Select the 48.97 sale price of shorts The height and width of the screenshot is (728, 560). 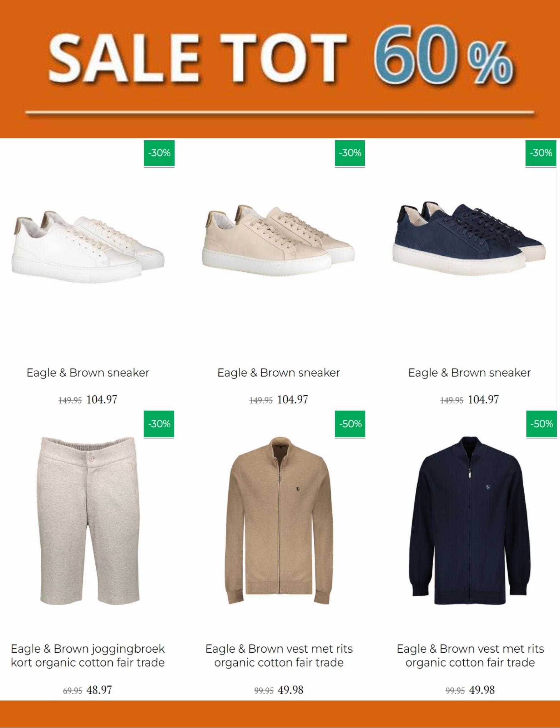[99, 690]
